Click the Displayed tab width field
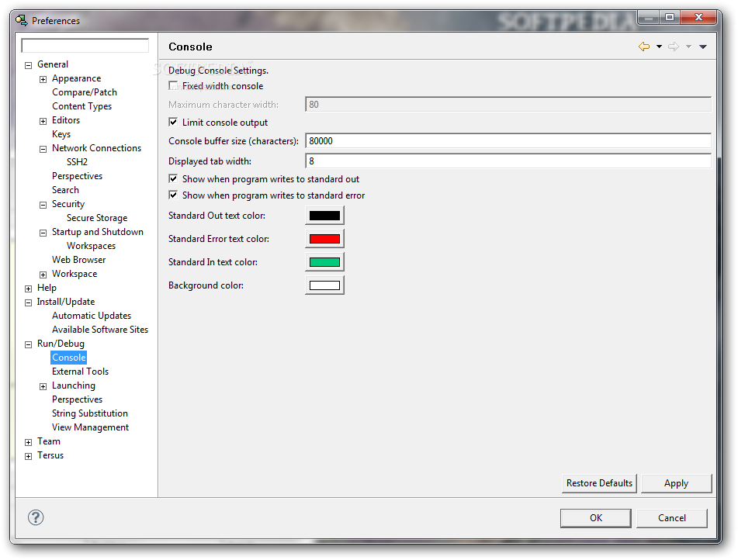Viewport: 738px width, 560px height. 508,161
